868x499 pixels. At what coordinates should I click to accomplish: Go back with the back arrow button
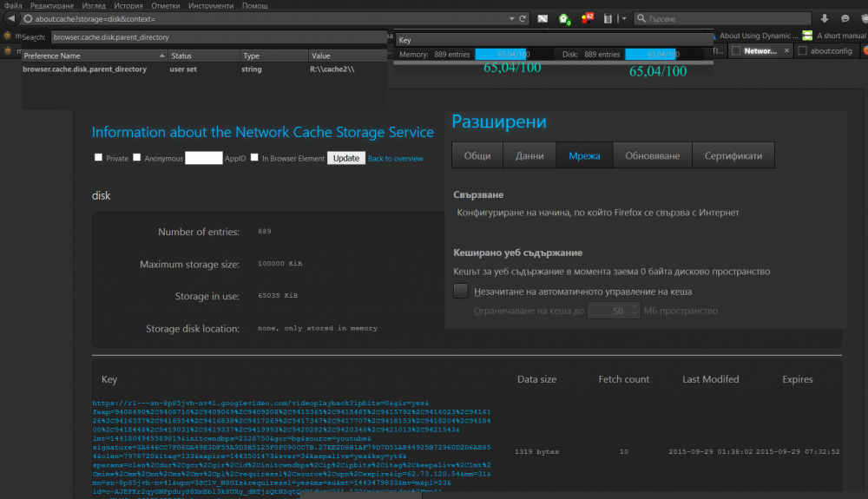tap(11, 19)
